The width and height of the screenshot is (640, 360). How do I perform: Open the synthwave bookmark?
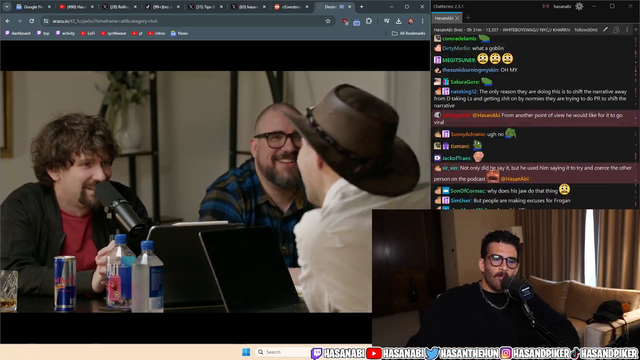point(113,33)
